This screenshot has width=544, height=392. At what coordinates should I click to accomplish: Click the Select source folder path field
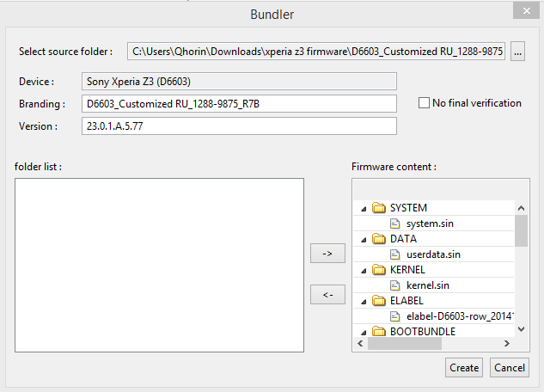(316, 52)
